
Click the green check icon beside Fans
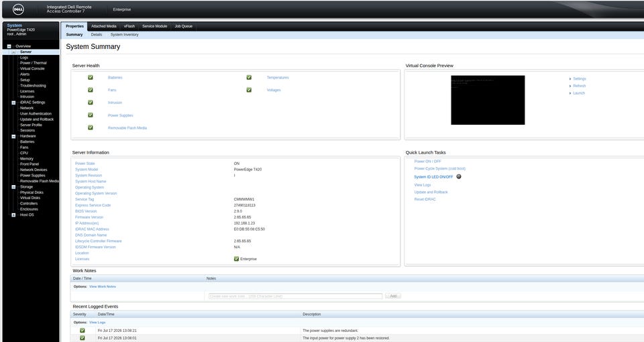[x=91, y=89]
